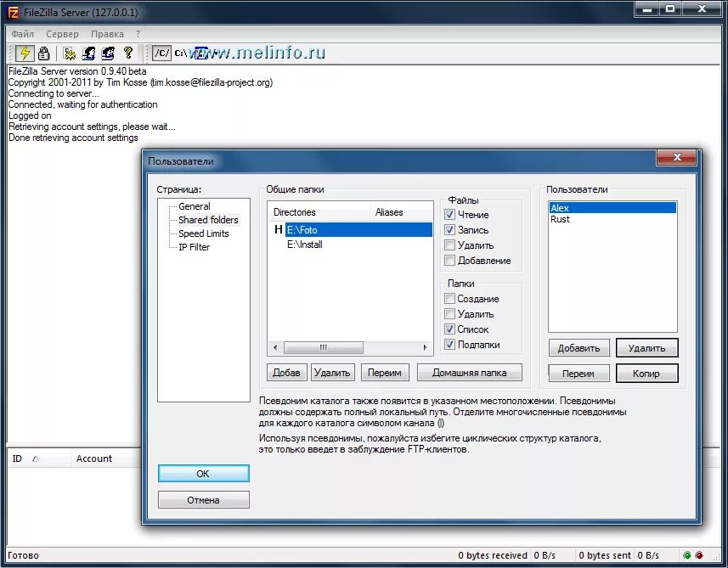Click the FileZilla logo in the title bar
The width and height of the screenshot is (728, 568).
pos(14,13)
